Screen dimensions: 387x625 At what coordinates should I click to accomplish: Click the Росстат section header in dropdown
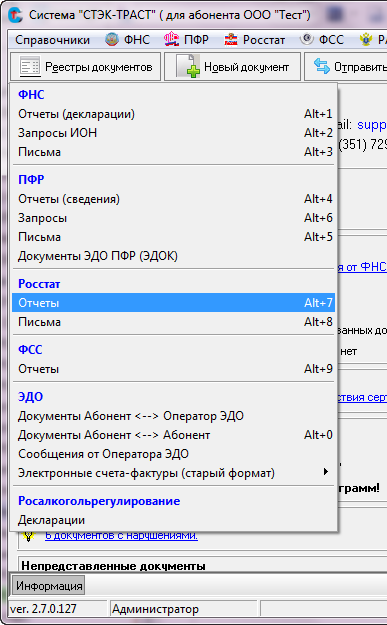click(39, 284)
